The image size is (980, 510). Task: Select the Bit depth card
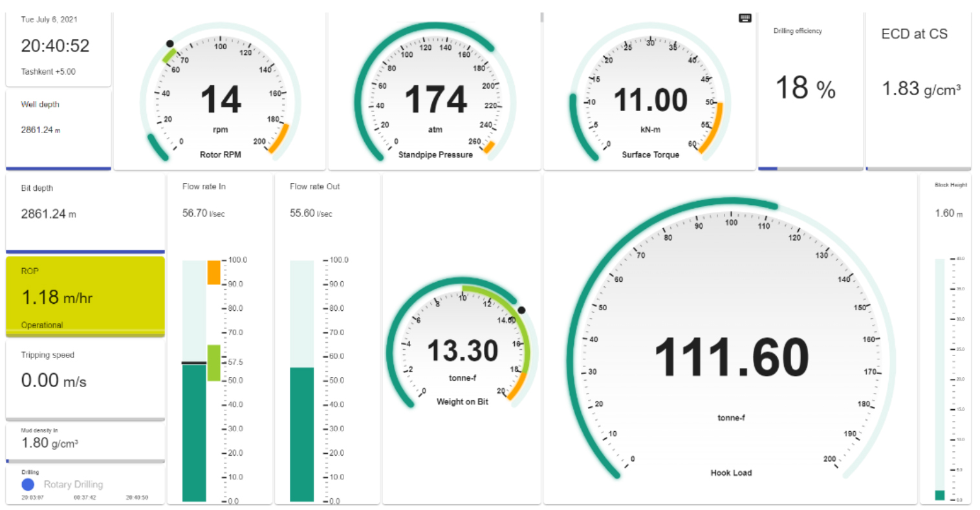point(85,212)
